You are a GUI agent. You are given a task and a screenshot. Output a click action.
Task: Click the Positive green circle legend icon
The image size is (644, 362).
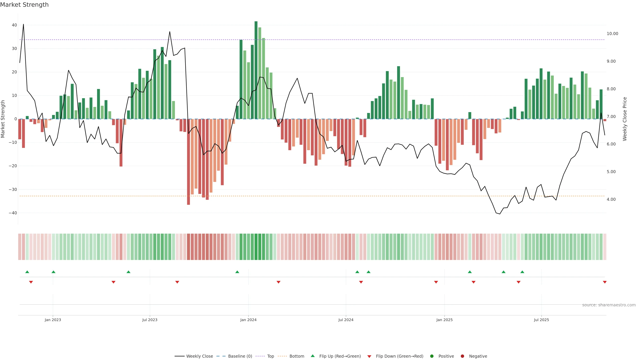(432, 356)
